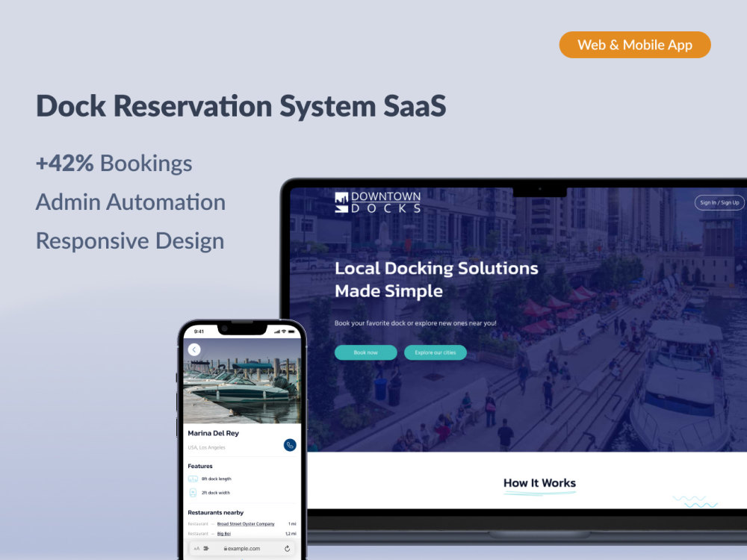Click the dock width feature icon
The height and width of the screenshot is (560, 747).
click(x=193, y=492)
